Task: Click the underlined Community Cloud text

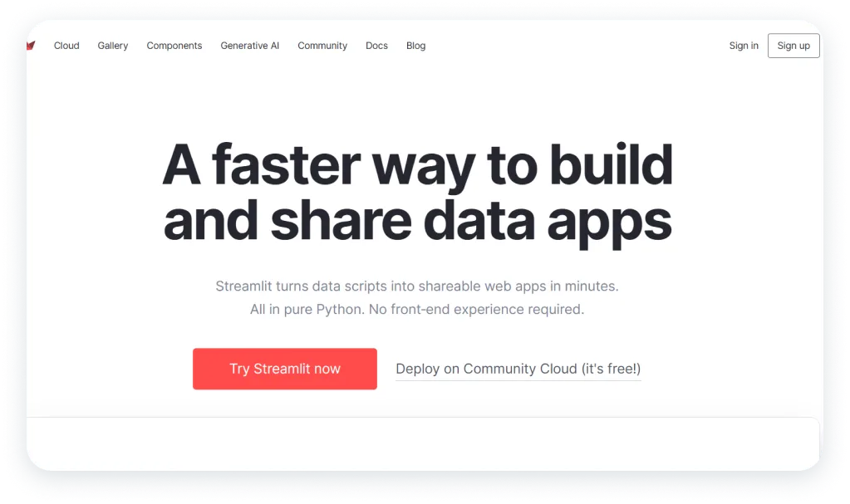Action: click(518, 369)
